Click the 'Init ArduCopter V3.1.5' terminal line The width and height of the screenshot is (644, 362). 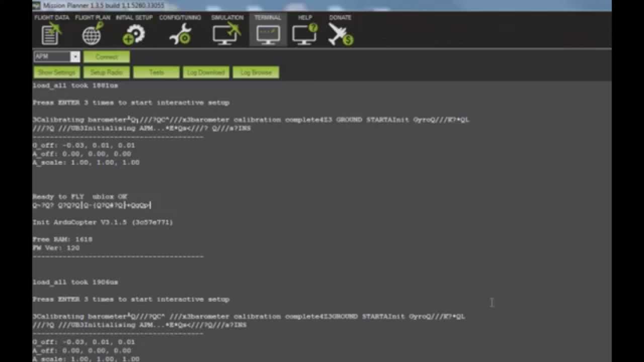[103, 222]
